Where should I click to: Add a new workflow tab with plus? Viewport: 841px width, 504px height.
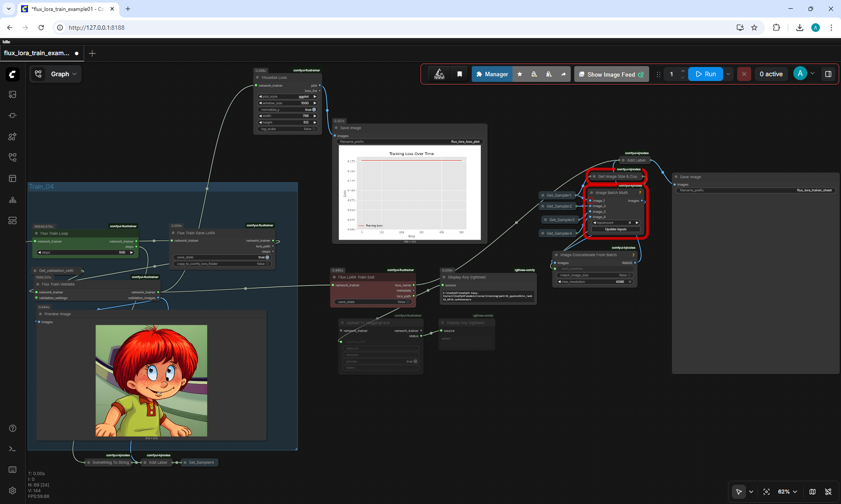(x=92, y=53)
